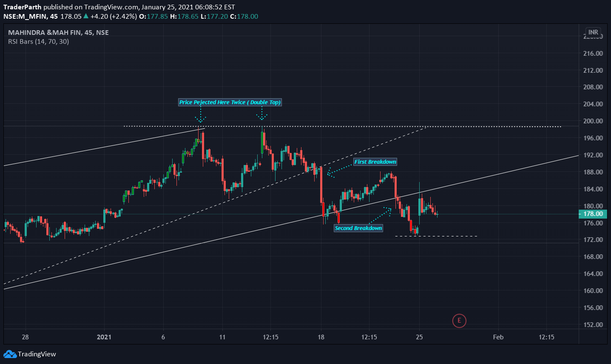Select the 178.00 current price label
The width and height of the screenshot is (611, 364).
pos(593,214)
